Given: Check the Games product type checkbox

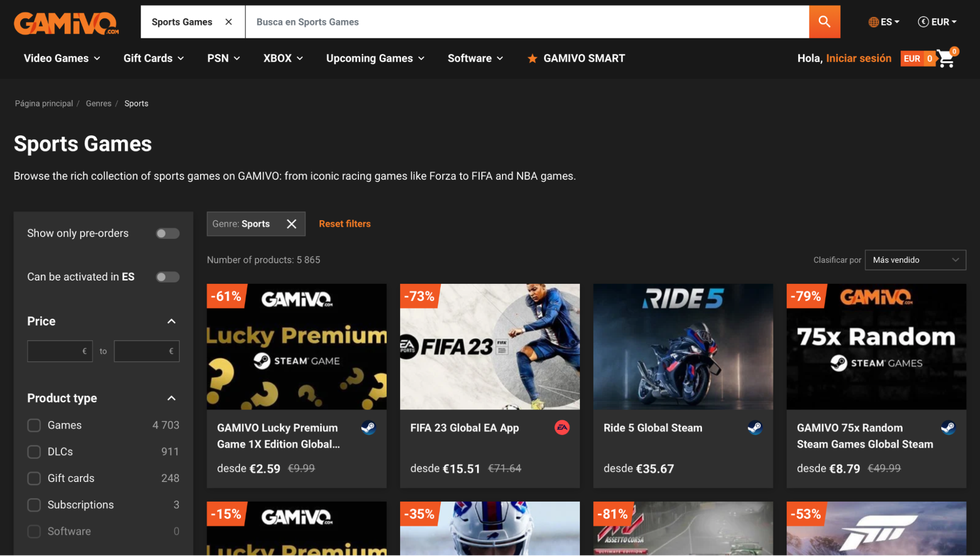Looking at the screenshot, I should 34,425.
